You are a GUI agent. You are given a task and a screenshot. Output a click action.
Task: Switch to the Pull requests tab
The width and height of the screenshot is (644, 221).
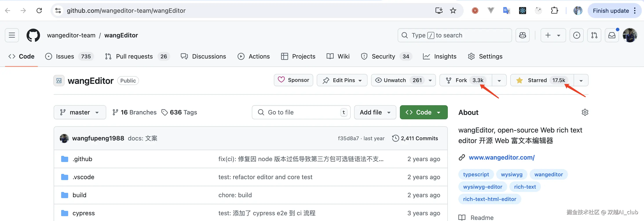[137, 56]
